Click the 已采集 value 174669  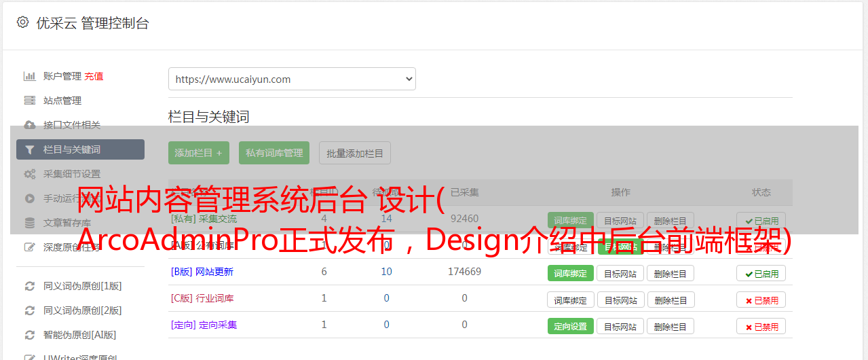click(x=464, y=272)
